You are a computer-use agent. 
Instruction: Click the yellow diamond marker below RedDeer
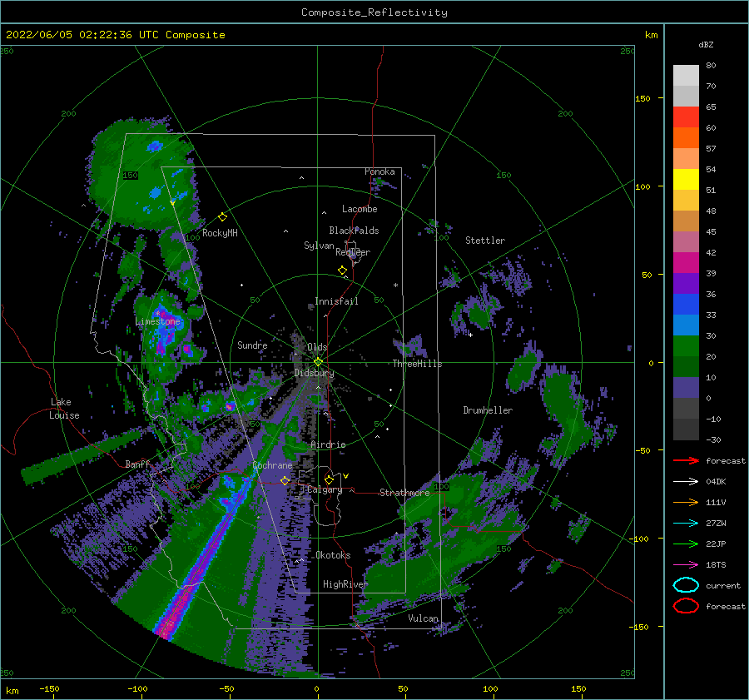click(x=343, y=271)
